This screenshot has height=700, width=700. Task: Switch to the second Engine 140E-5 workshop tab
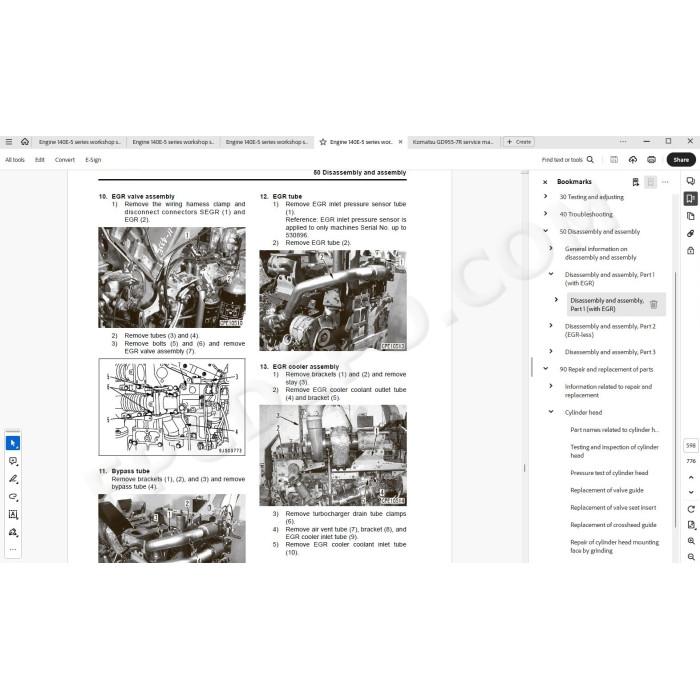[x=173, y=142]
